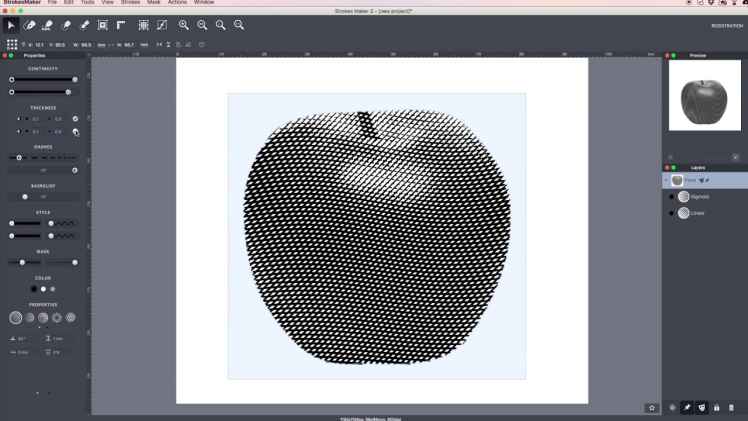This screenshot has width=748, height=421.
Task: Select the Sigmoid layer
Action: point(699,197)
